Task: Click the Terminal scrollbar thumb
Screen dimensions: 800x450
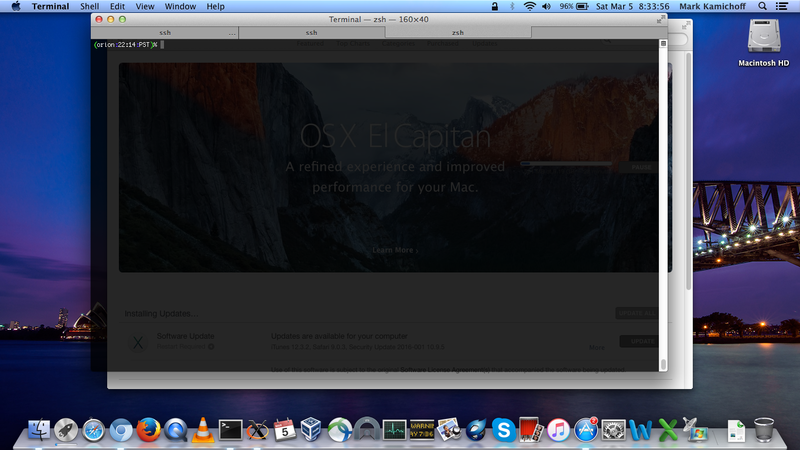Action: [663, 364]
